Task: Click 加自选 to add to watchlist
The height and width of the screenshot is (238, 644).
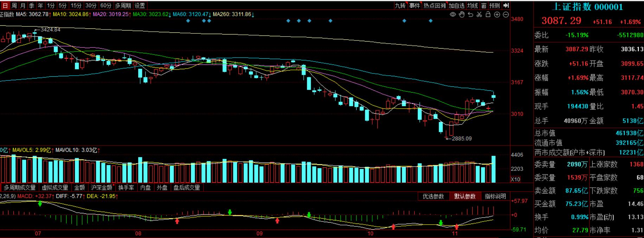Action: (457, 6)
